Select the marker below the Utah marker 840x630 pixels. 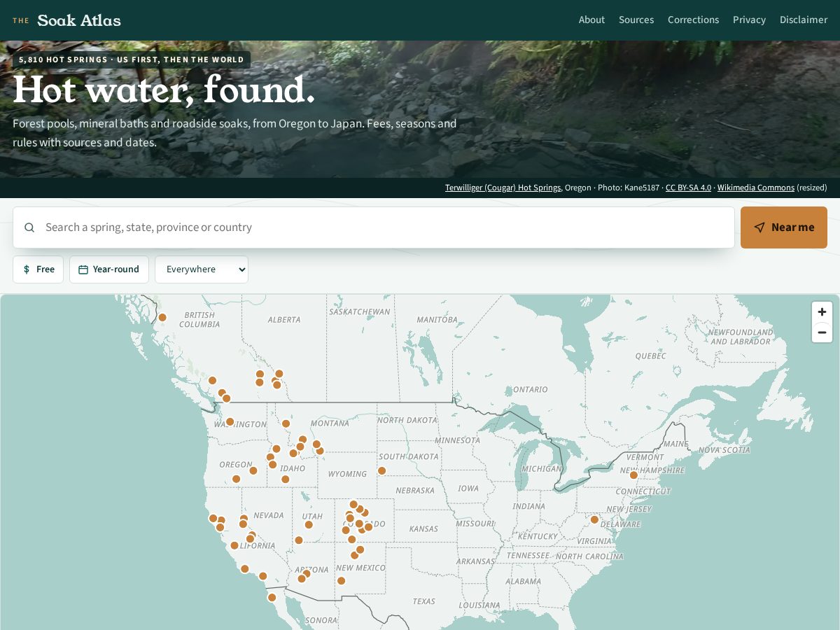tap(299, 540)
